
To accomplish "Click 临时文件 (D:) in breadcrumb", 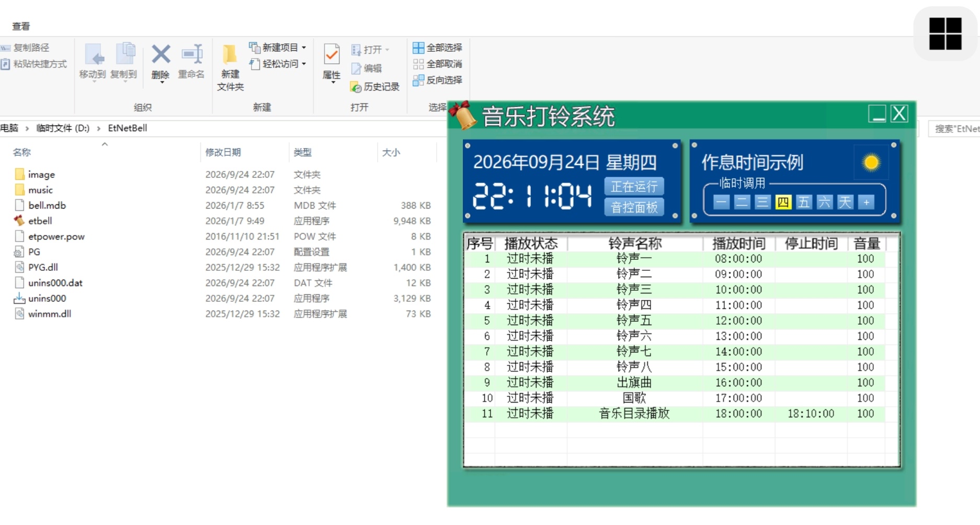I will (x=63, y=128).
